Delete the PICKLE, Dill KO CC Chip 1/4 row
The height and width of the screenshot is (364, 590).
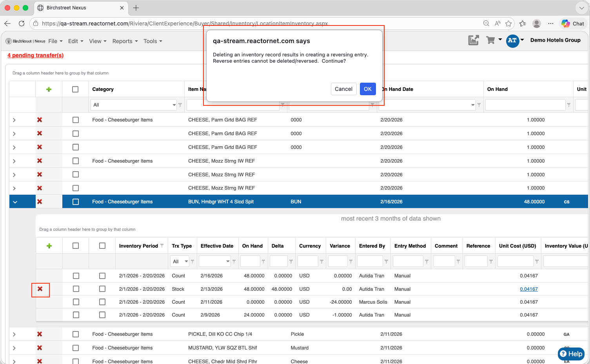40,334
